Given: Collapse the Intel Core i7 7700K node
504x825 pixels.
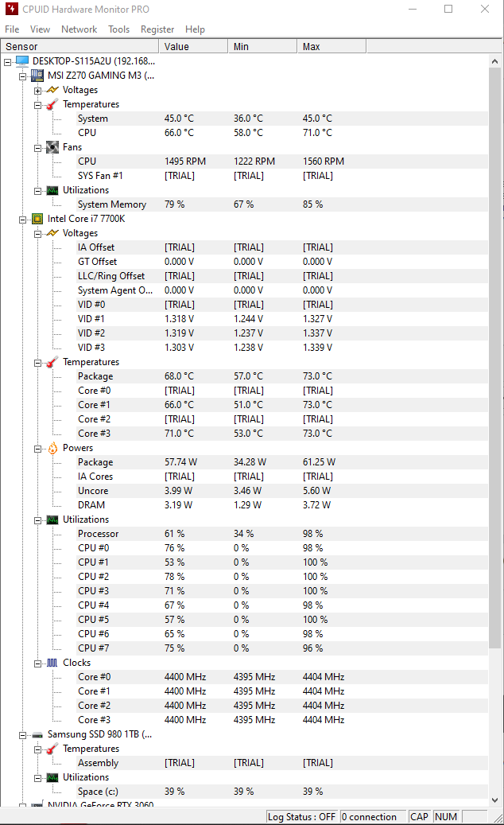Looking at the screenshot, I should (x=22, y=220).
